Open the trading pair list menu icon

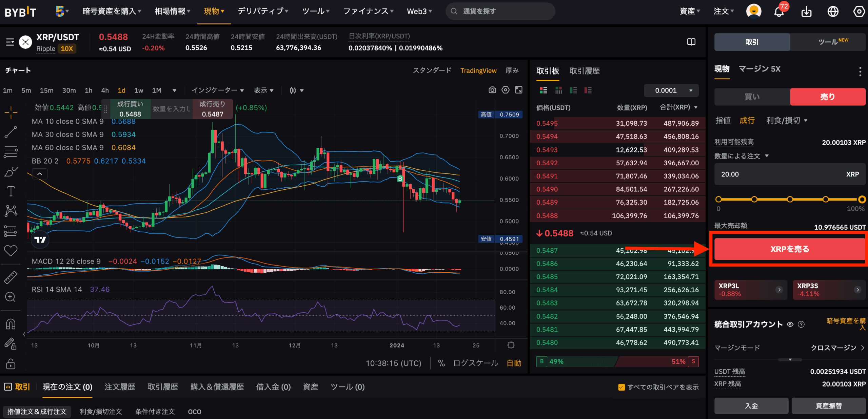point(10,42)
